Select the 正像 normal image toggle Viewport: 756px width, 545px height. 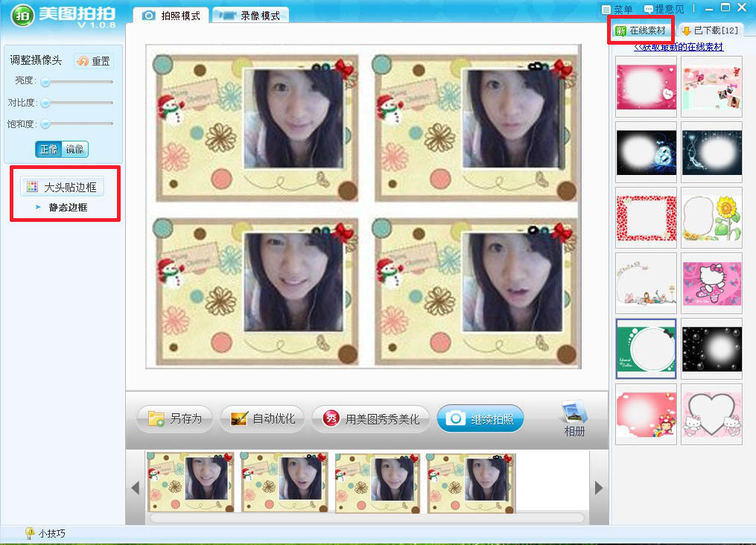tap(48, 150)
